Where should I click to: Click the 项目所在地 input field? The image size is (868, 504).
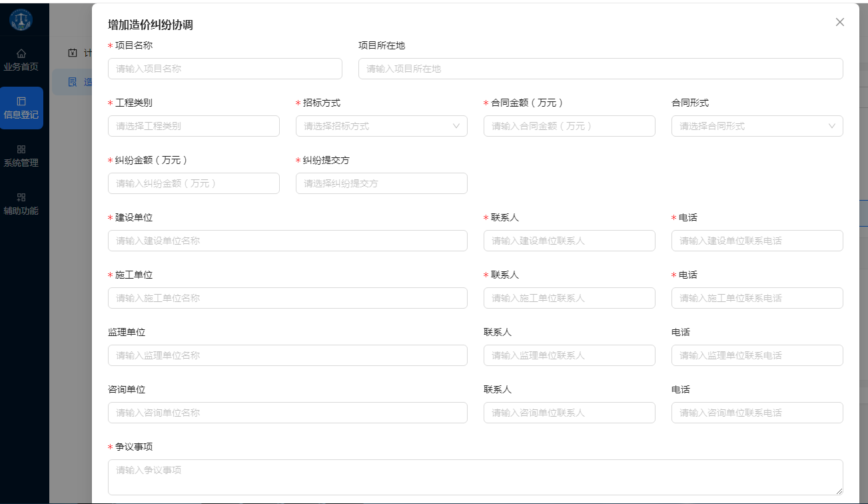[601, 69]
